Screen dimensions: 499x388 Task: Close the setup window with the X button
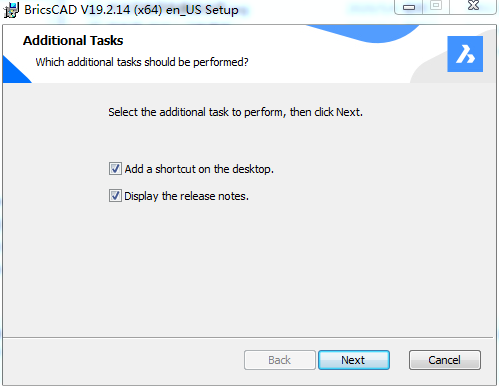[x=473, y=6]
